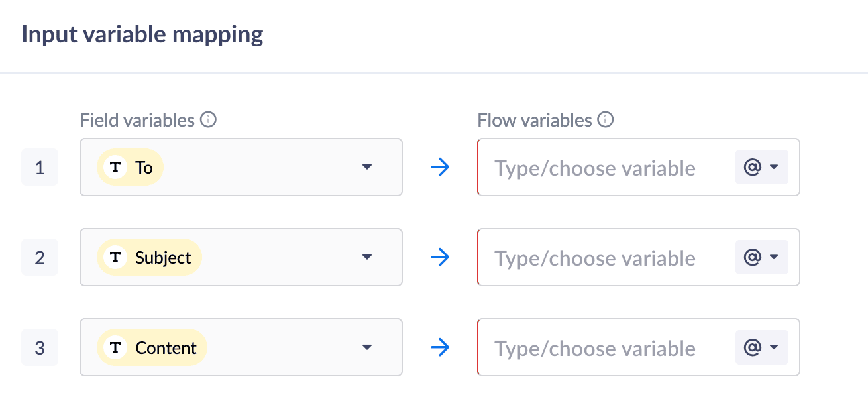868x395 pixels.
Task: Click the info icon next to Flow variables
Action: click(x=606, y=120)
